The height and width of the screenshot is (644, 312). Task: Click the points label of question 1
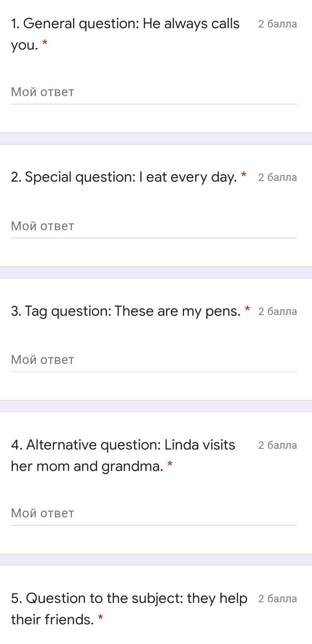(277, 24)
